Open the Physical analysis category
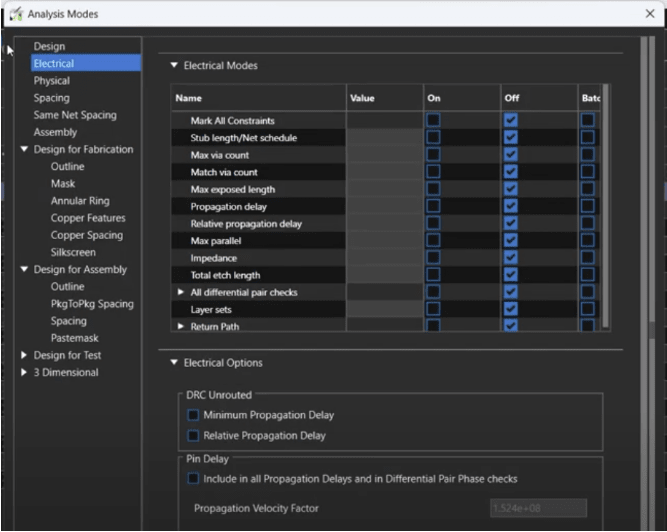 pos(51,81)
